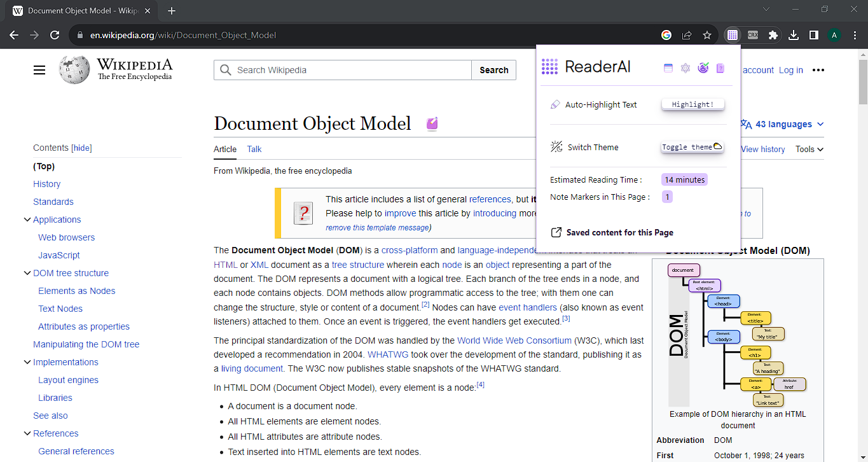Open the DOM hierarchy diagram image
This screenshot has width=868, height=462.
(738, 334)
